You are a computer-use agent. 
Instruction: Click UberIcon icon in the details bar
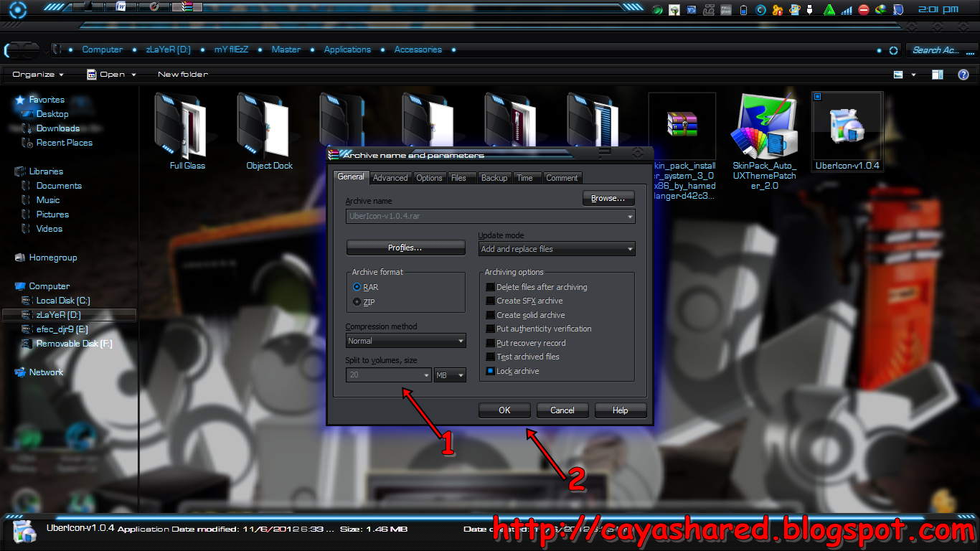pyautogui.click(x=23, y=532)
